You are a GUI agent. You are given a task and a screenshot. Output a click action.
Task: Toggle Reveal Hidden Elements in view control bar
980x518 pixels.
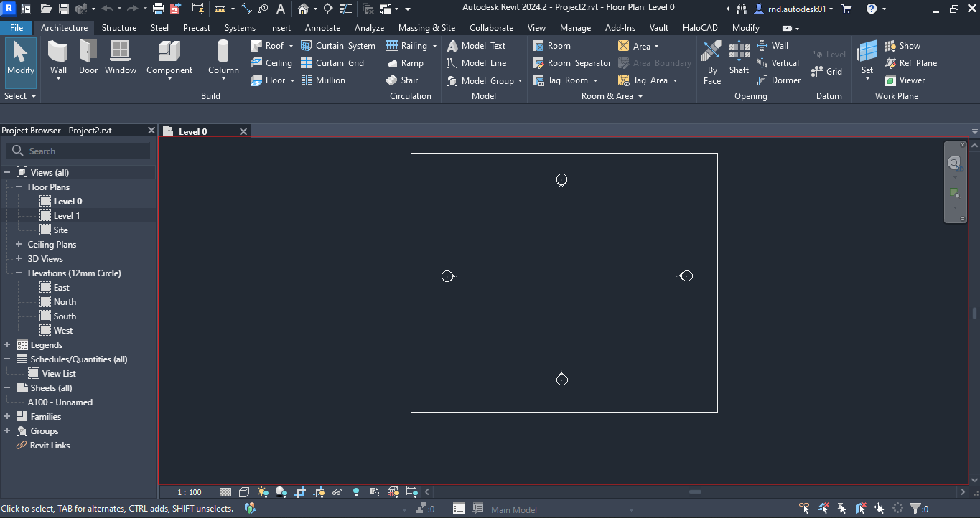[355, 492]
